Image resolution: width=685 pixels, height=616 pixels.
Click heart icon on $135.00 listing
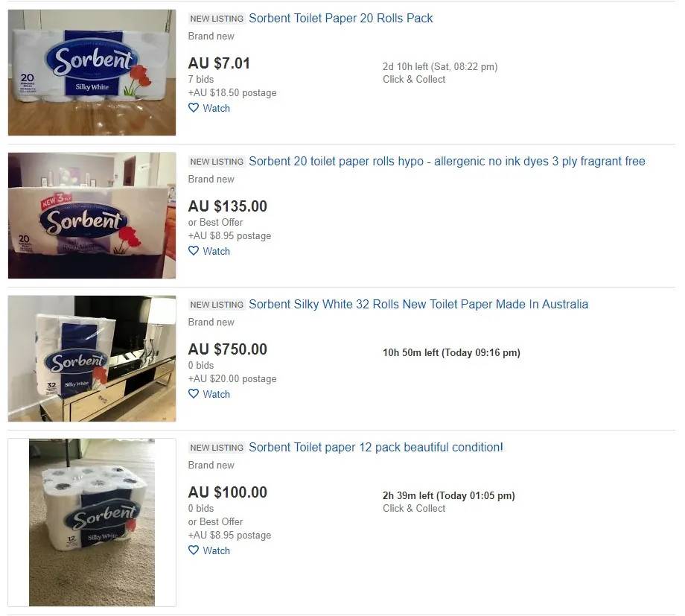point(194,251)
